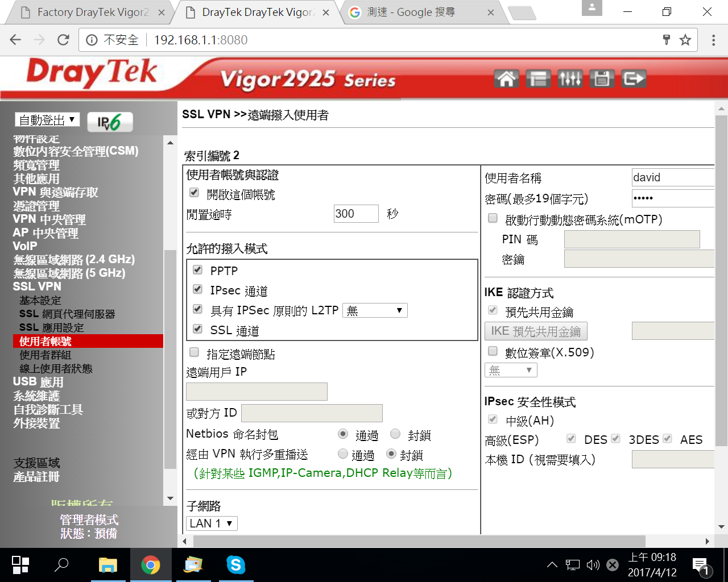Click the sliders settings icon in header

coord(569,78)
